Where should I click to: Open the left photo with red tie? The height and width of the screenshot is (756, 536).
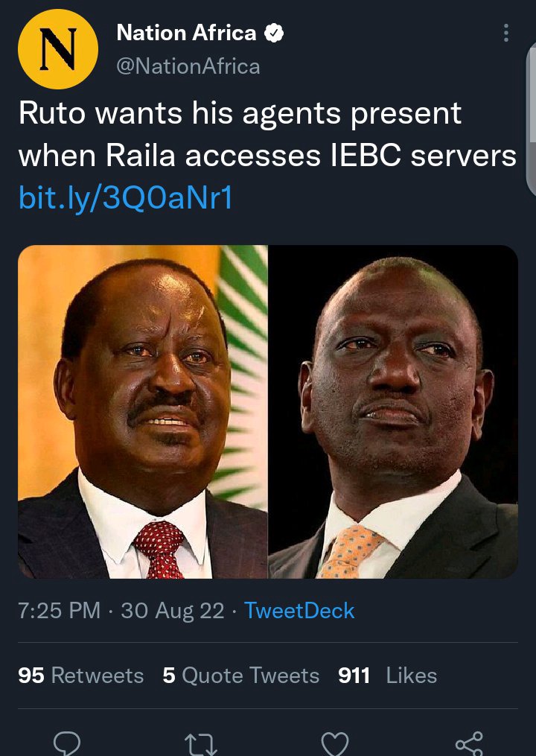pyautogui.click(x=143, y=412)
